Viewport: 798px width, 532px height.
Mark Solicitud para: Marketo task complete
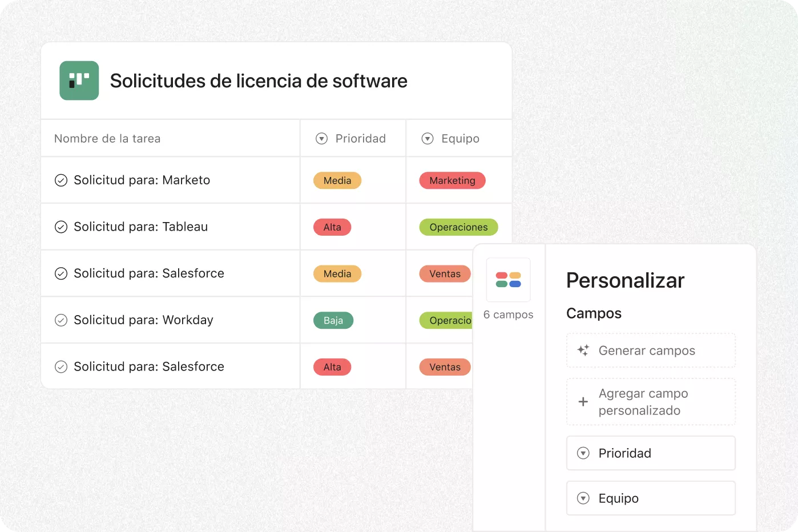click(61, 180)
